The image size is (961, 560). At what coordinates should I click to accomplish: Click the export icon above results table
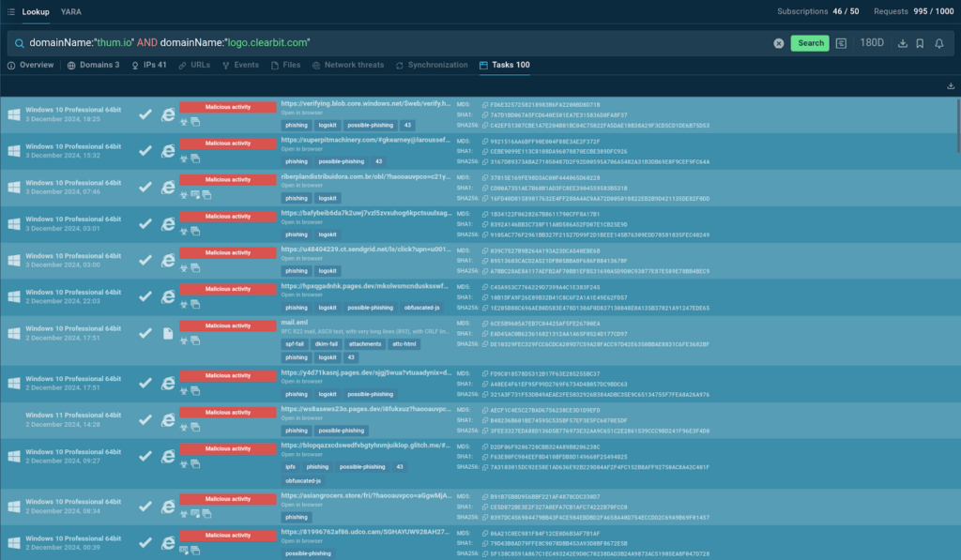click(x=952, y=86)
